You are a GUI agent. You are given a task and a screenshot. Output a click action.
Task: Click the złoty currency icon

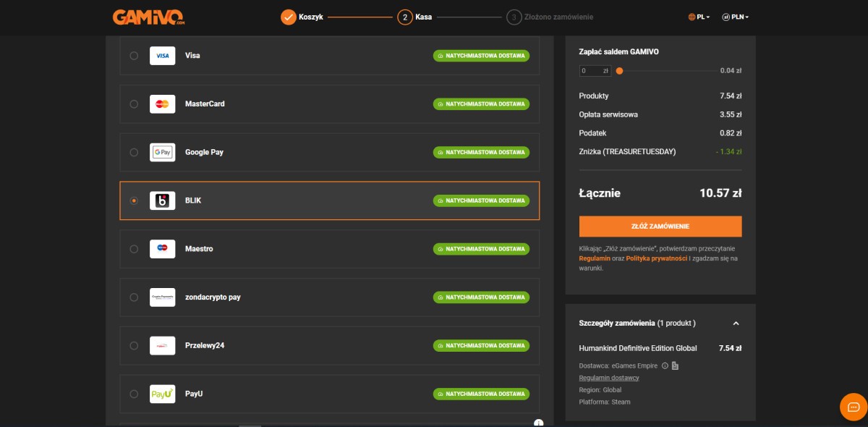pos(725,17)
